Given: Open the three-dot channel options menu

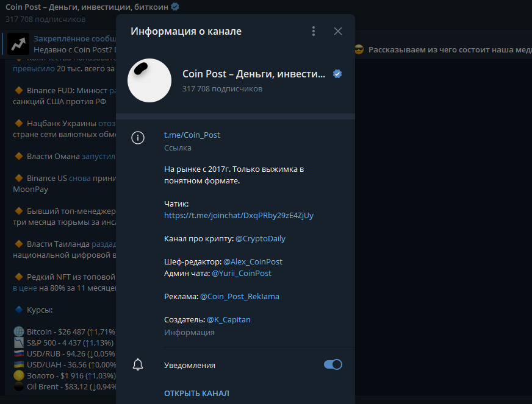Looking at the screenshot, I should click(x=314, y=31).
